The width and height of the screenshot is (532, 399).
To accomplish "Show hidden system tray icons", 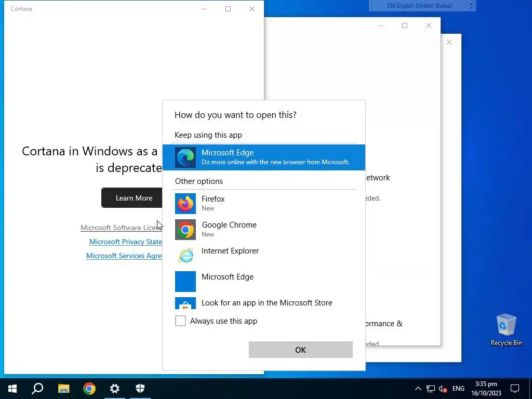I will 418,389.
